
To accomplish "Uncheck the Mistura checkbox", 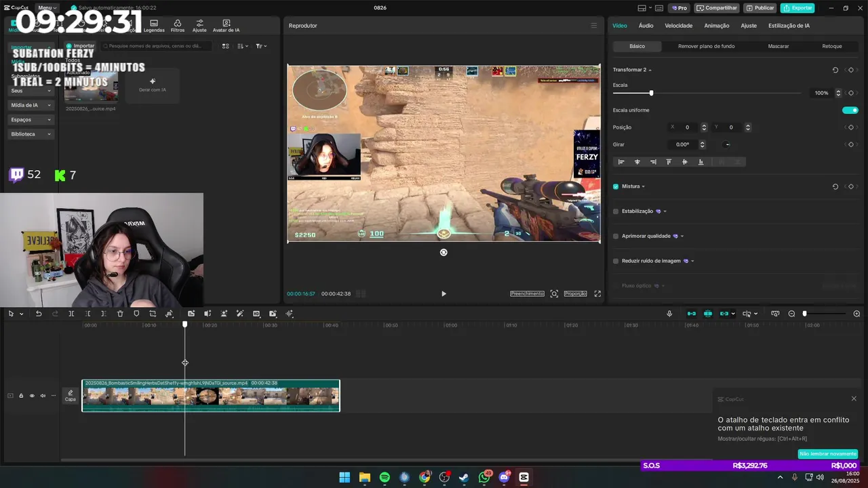I will (616, 186).
